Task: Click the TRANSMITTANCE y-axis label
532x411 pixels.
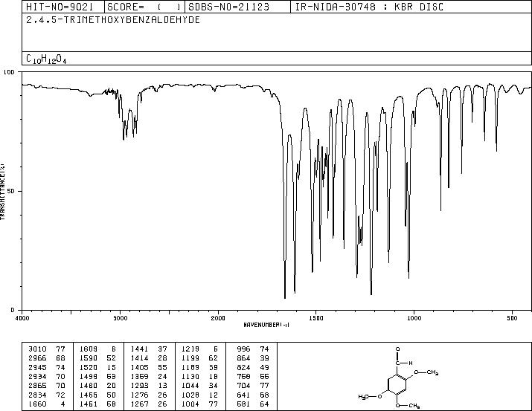Action: (2, 192)
